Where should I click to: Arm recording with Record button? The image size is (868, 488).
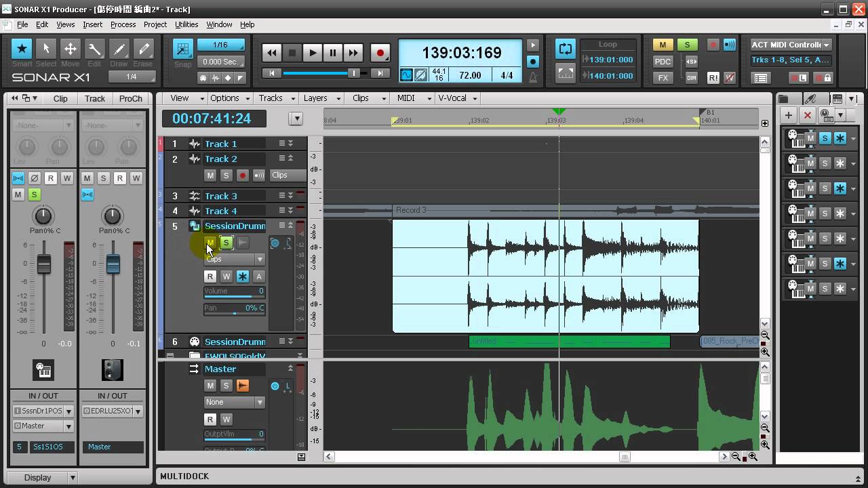[x=380, y=53]
